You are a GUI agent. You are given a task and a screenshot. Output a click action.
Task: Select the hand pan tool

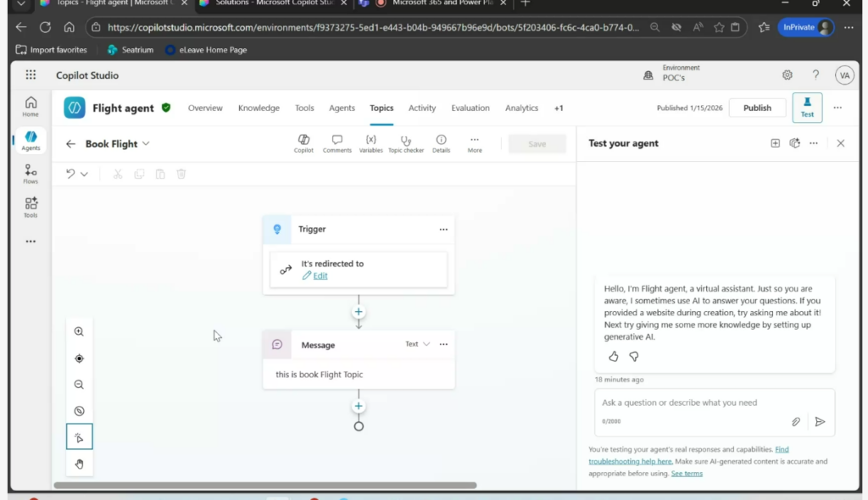79,464
